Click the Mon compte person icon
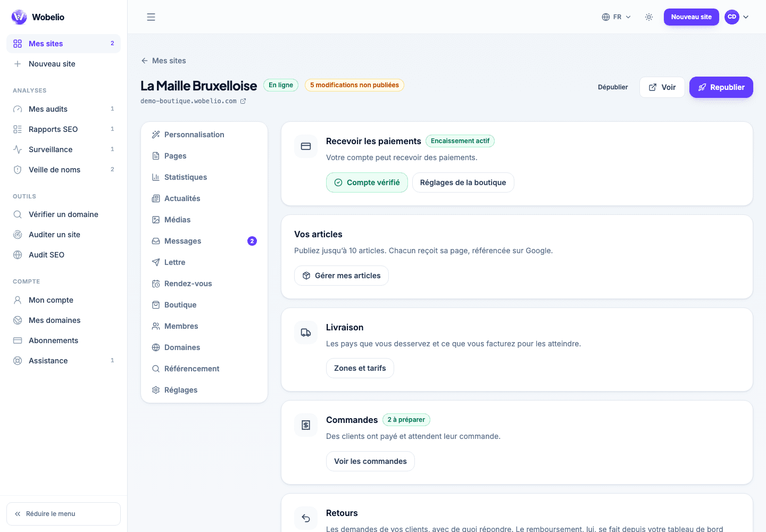The height and width of the screenshot is (532, 766). pos(18,300)
